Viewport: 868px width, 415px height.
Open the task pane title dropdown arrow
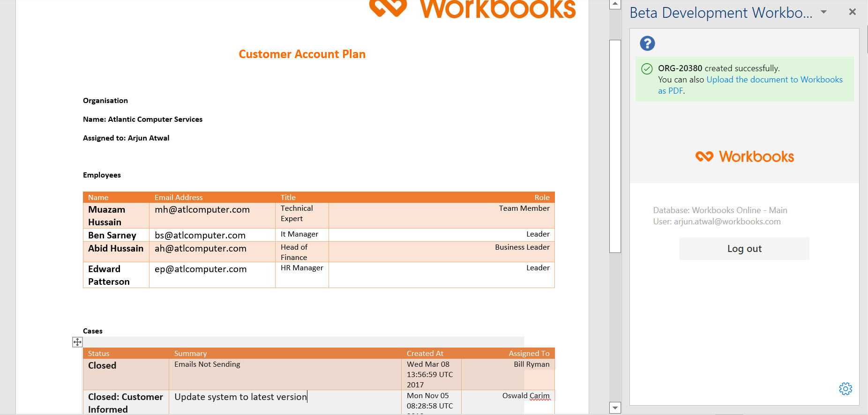pyautogui.click(x=823, y=12)
